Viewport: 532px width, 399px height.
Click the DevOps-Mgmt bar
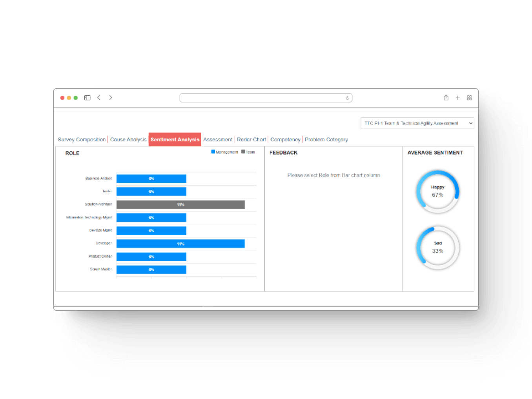(151, 231)
